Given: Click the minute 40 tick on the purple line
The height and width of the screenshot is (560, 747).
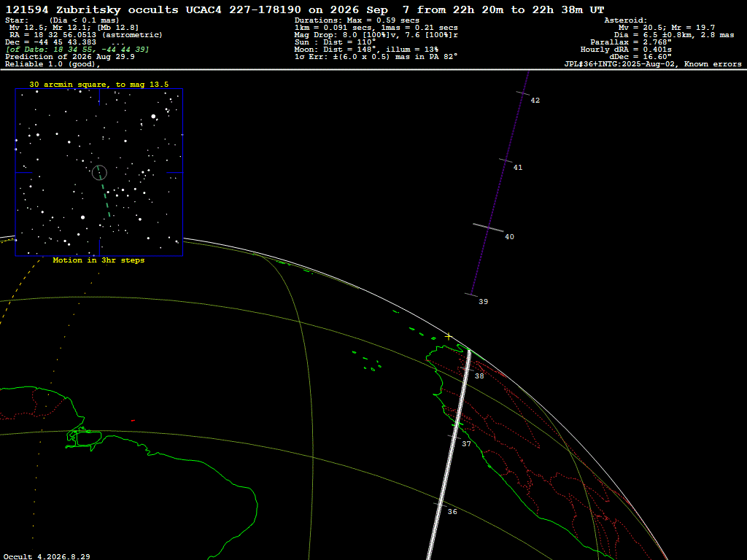Looking at the screenshot, I should (x=488, y=227).
